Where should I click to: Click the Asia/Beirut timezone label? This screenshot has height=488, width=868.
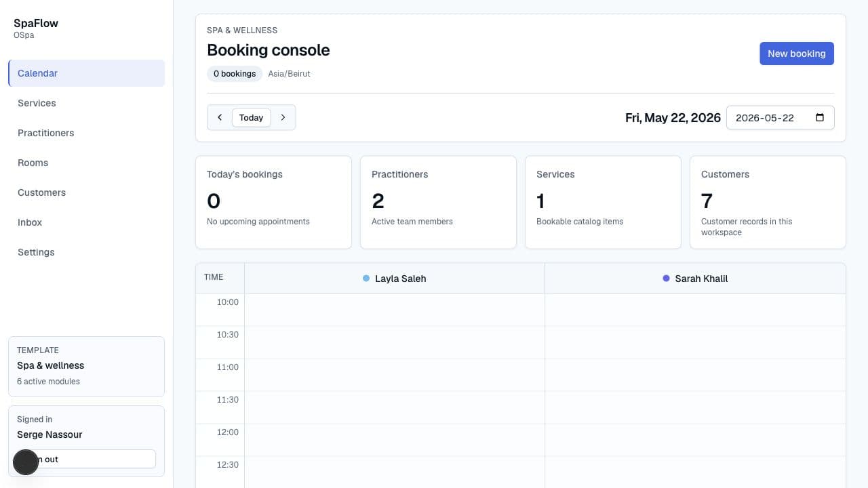point(289,73)
